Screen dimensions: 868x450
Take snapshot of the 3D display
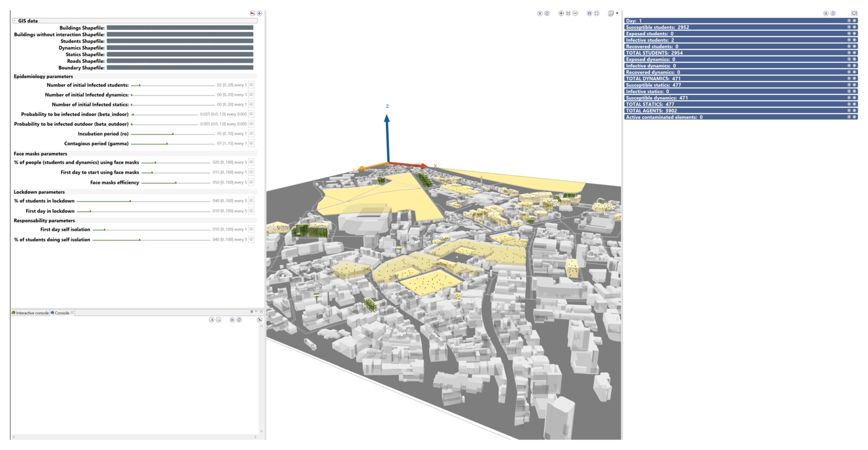[x=589, y=13]
